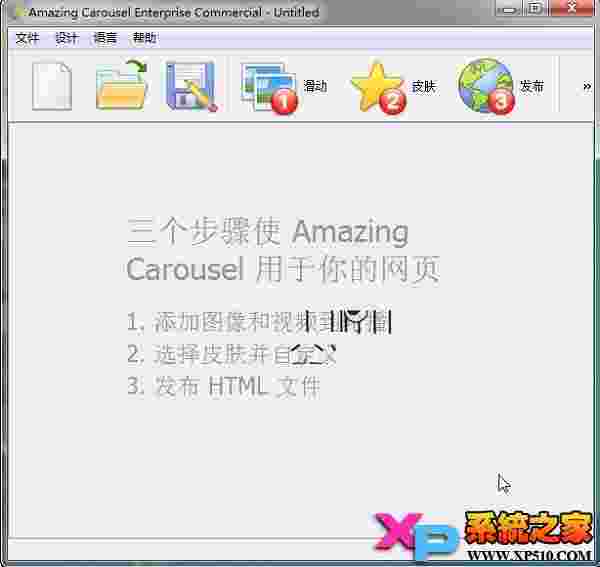Click the New project blank page icon

coord(52,86)
